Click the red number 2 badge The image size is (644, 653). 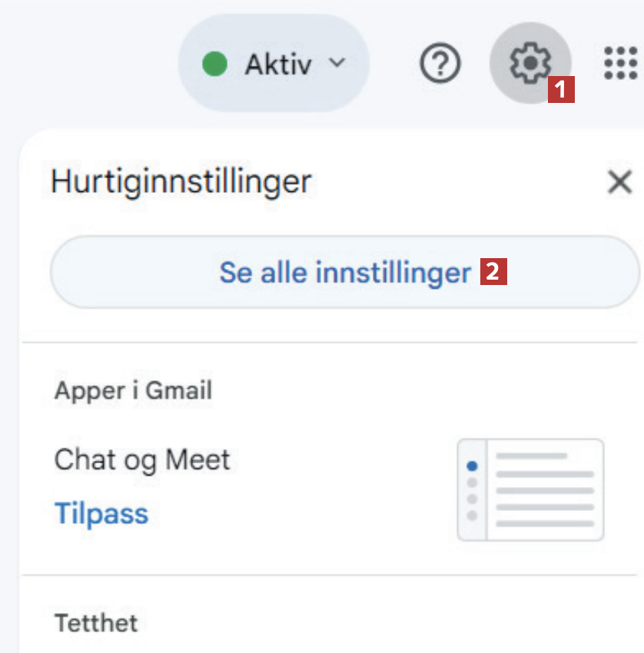494,272
